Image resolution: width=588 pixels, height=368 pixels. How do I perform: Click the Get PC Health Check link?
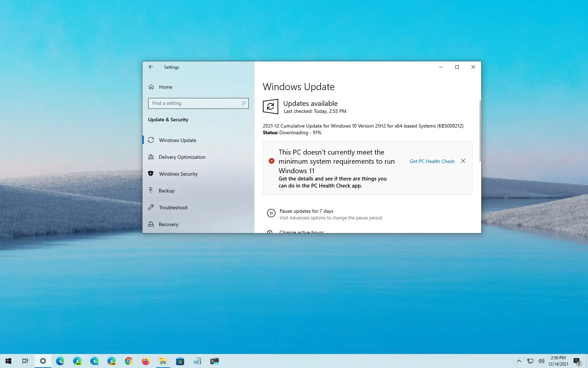[432, 161]
